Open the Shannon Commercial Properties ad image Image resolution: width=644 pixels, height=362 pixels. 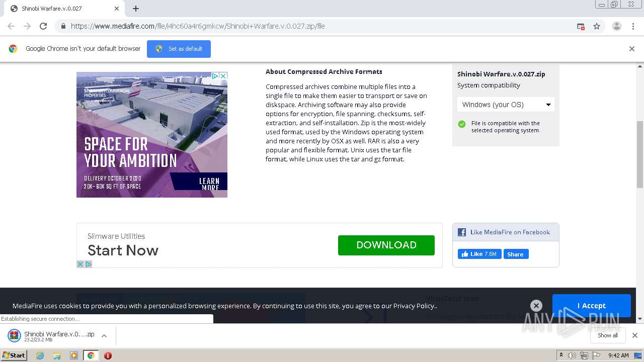tap(152, 135)
